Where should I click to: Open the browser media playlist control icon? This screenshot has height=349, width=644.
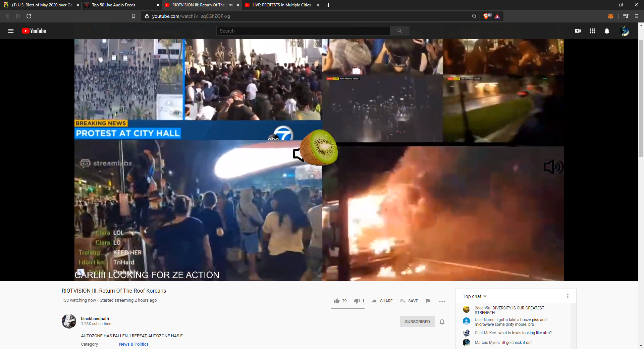pos(626,16)
